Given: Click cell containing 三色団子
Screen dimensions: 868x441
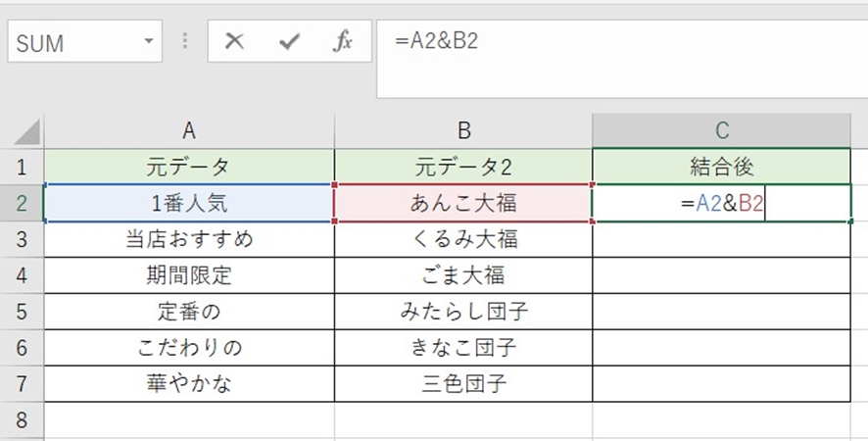Looking at the screenshot, I should [x=463, y=384].
